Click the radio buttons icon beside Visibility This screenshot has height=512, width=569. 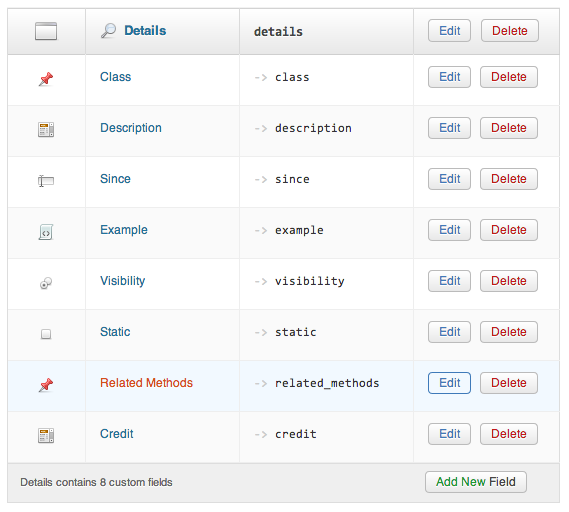tap(46, 283)
